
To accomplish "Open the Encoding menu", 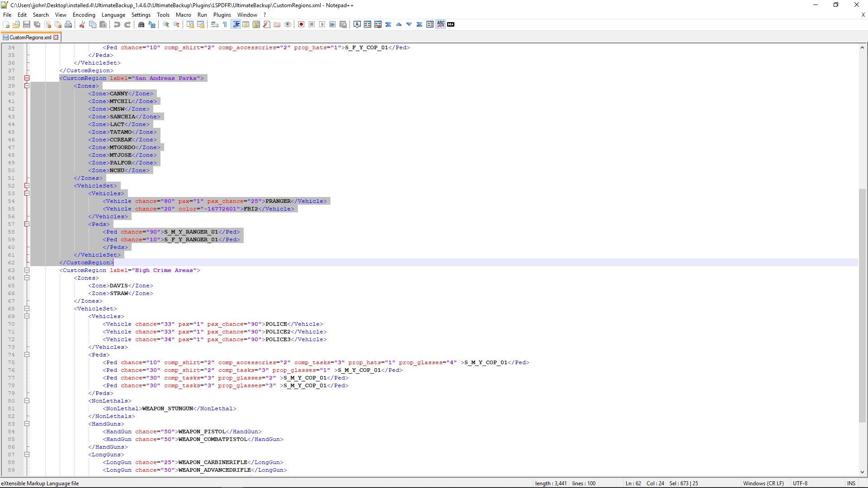I will [84, 15].
